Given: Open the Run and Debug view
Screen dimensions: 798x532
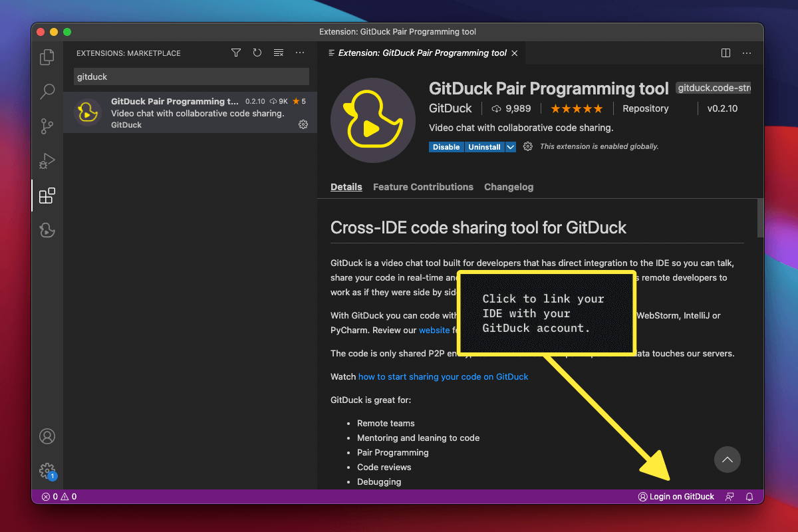Looking at the screenshot, I should coord(47,161).
